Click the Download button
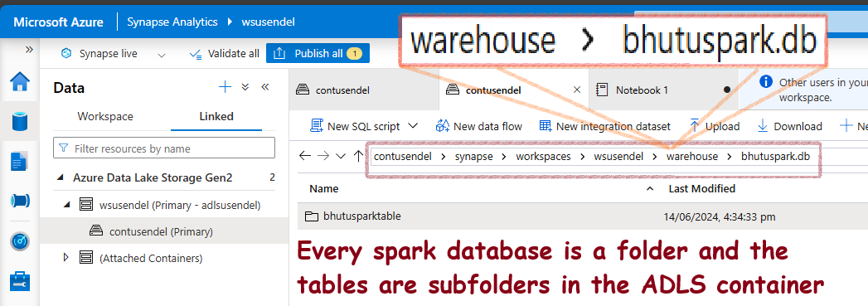Screen dimensions: 868x306 click(x=789, y=126)
